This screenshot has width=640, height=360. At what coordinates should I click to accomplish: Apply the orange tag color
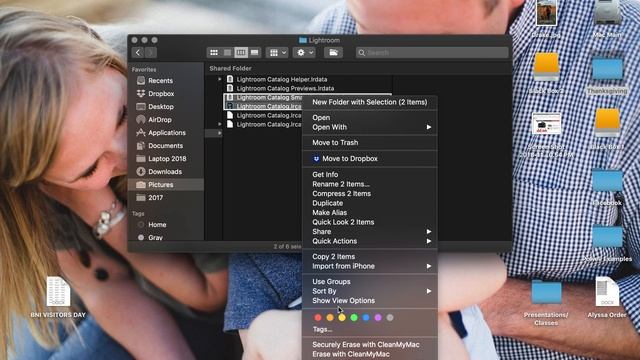click(330, 318)
